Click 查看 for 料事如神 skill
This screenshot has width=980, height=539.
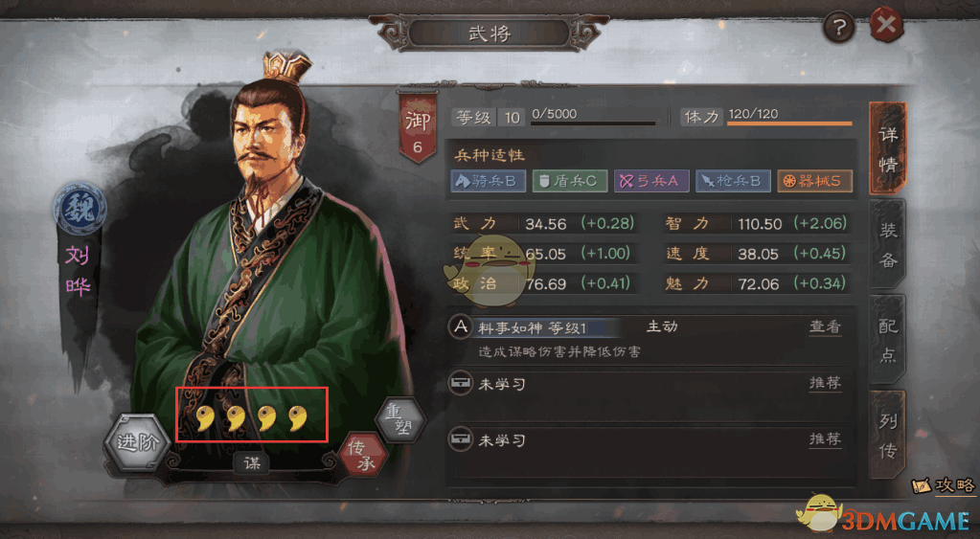coord(825,327)
